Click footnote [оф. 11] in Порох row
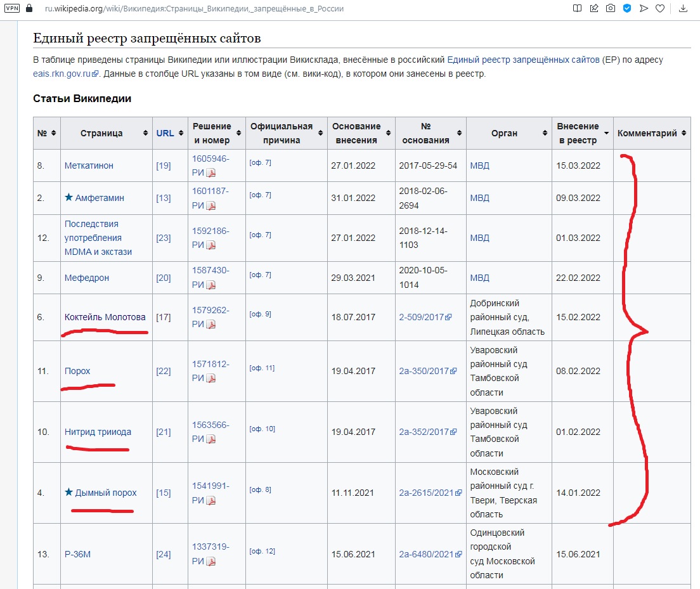The width and height of the screenshot is (700, 589). click(x=262, y=368)
